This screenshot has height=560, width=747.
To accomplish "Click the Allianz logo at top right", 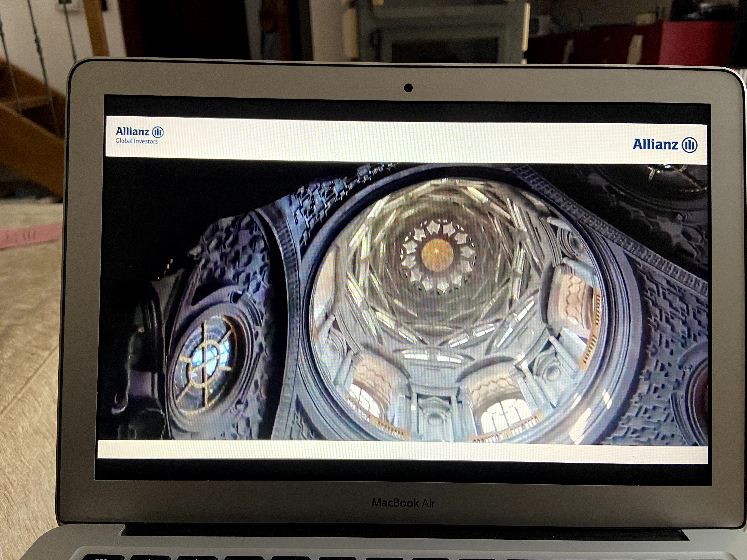I will click(665, 145).
